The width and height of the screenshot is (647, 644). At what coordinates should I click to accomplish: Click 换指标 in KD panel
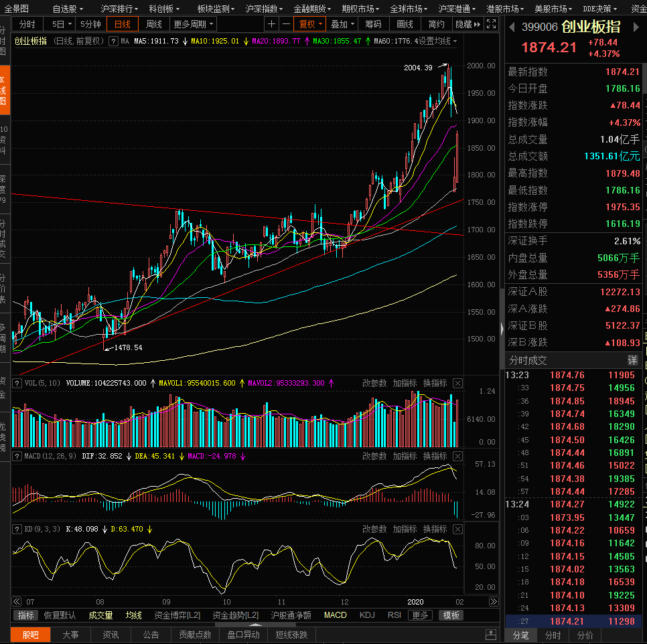pos(435,530)
